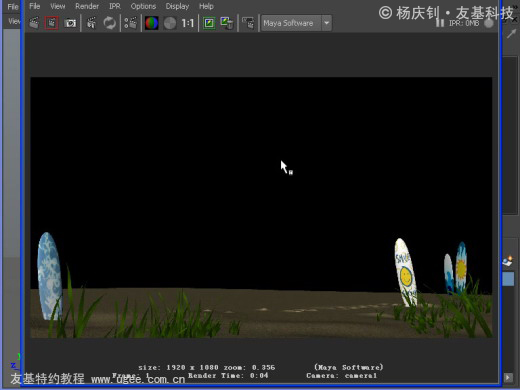This screenshot has height=390, width=520.
Task: Click the Redo previous render clapboard icon
Action: 34,23
